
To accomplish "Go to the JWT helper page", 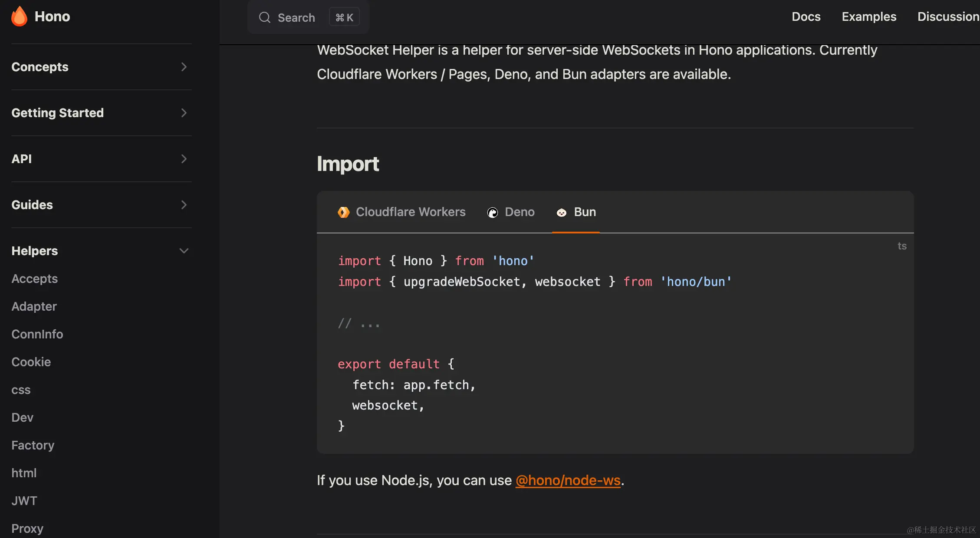I will click(24, 501).
